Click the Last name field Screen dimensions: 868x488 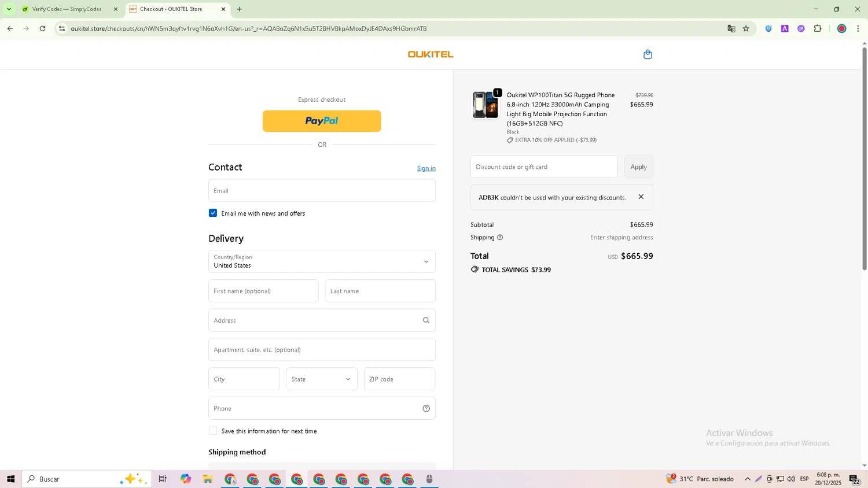[x=380, y=291]
